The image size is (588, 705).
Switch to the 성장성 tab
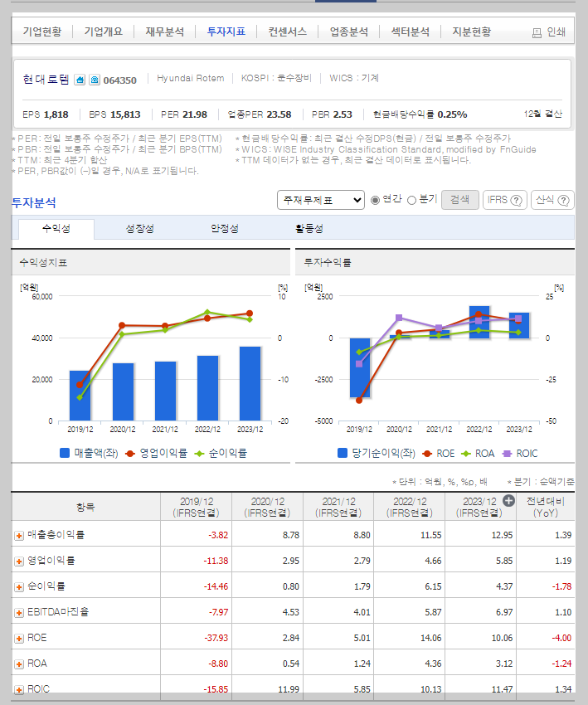click(x=140, y=229)
